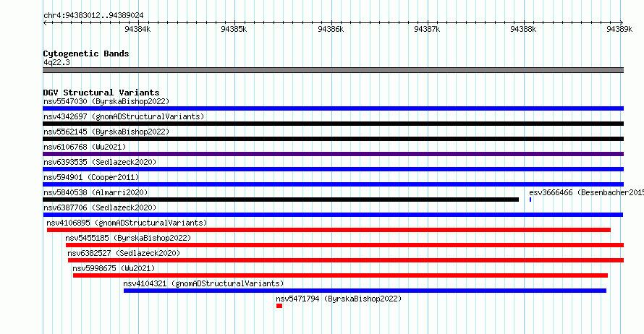
Task: Open the nsv594901 (Cooper2011) variant label
Action: coord(91,177)
